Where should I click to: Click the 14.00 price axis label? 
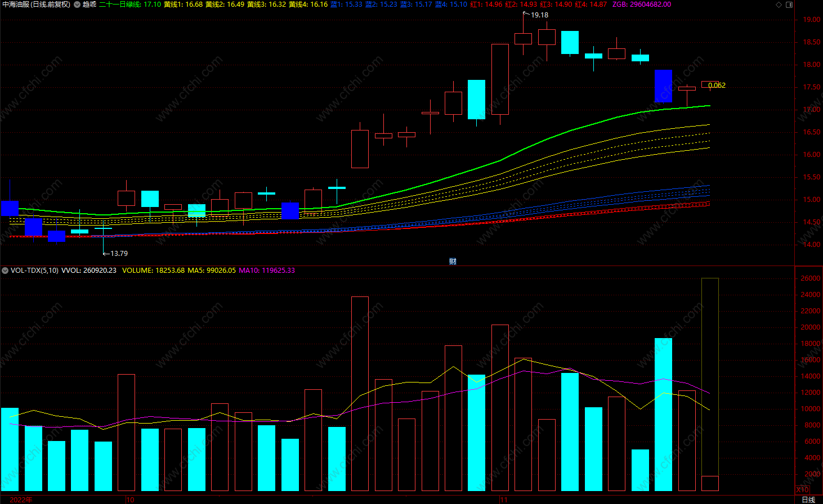click(811, 245)
